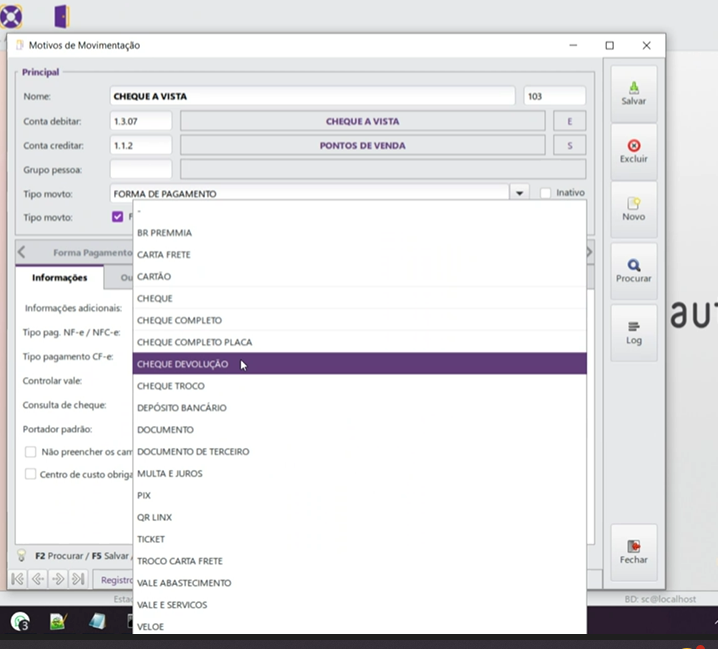Create a new record with Novo

[x=634, y=209]
